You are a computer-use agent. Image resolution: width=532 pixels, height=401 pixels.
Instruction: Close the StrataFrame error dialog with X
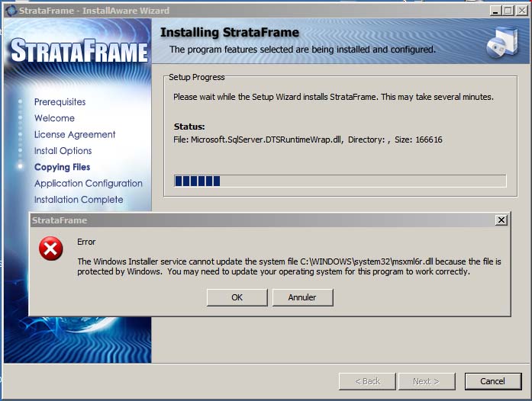[x=501, y=220]
